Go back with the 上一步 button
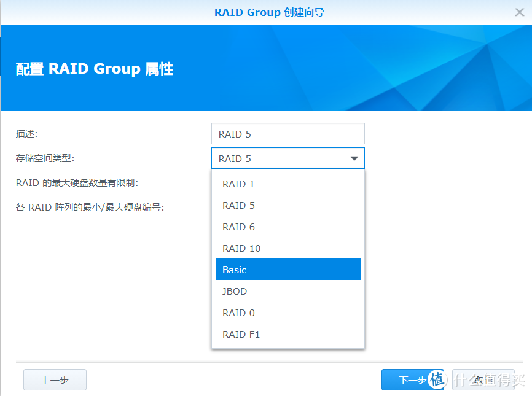 point(55,380)
